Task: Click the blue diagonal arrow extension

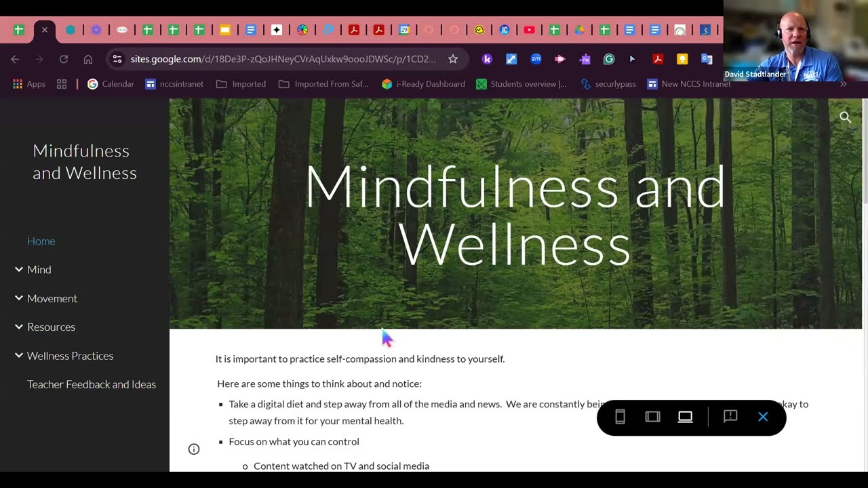Action: point(511,59)
